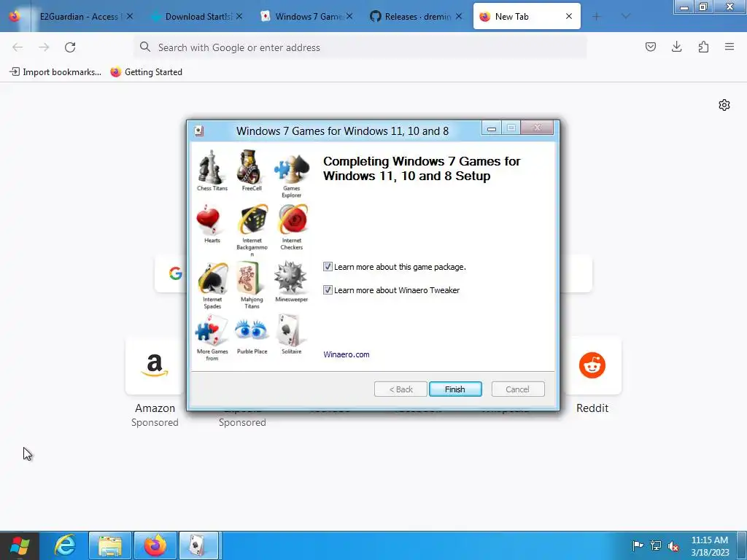Viewport: 747px width, 560px height.
Task: Click the Internet Spades icon
Action: tap(212, 279)
